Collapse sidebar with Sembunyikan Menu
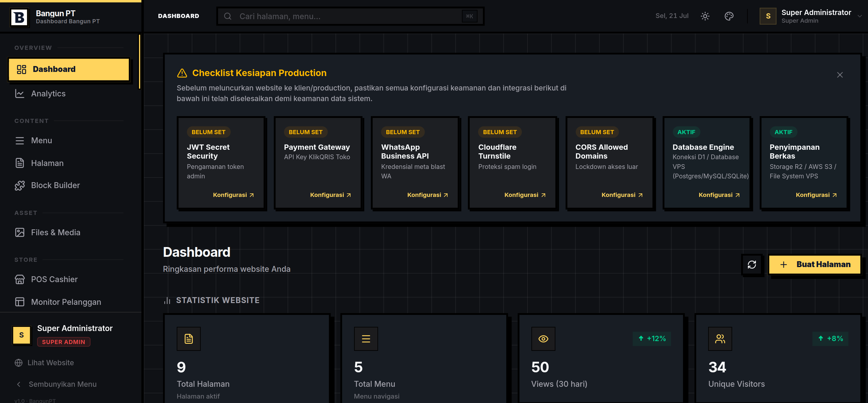Screen dimensions: 868x403 tap(56, 384)
